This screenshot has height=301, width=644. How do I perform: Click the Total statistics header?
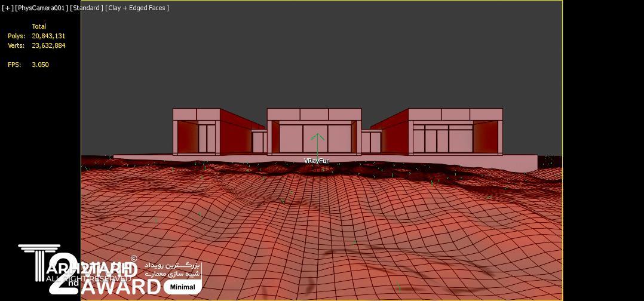click(x=39, y=26)
